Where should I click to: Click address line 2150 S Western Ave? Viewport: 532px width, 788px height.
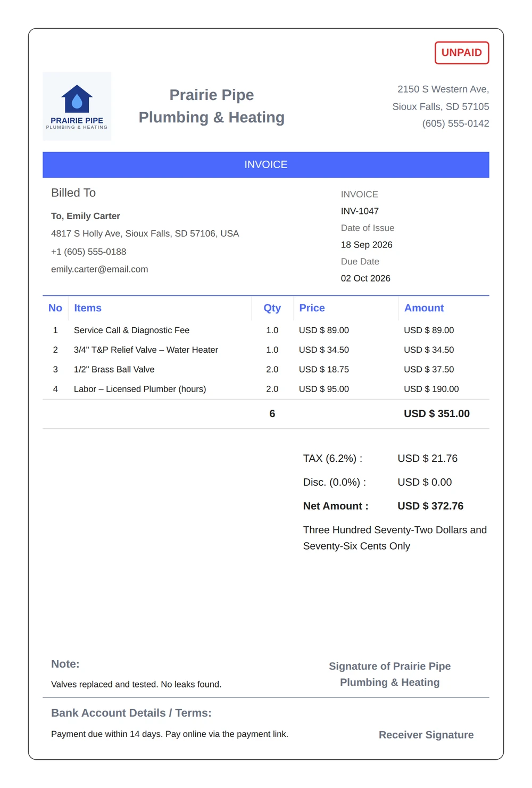(x=443, y=89)
